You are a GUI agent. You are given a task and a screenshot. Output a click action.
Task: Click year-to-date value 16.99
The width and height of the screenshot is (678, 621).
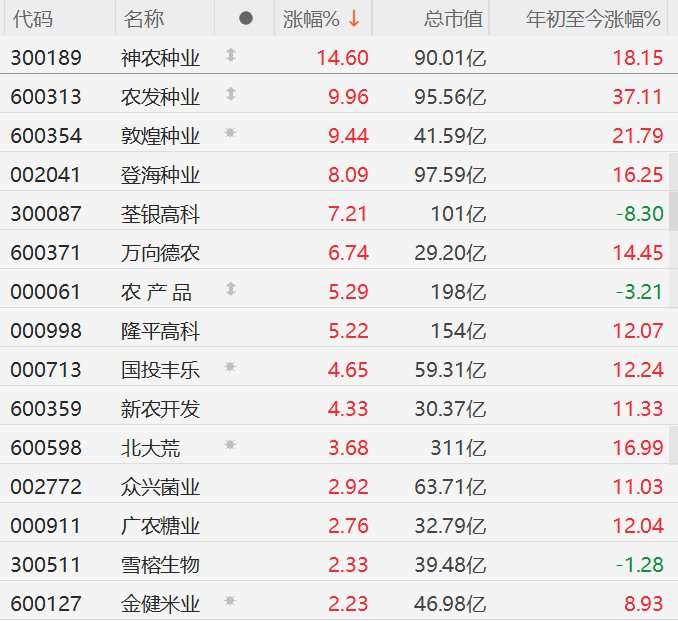click(638, 448)
